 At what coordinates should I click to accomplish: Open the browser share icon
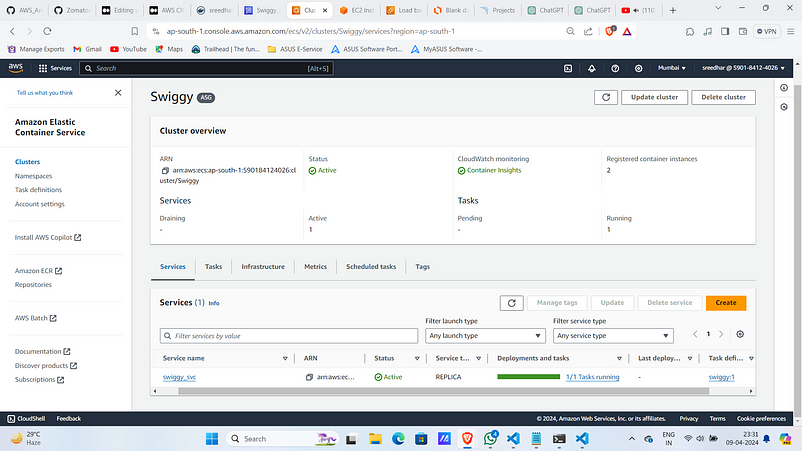588,31
